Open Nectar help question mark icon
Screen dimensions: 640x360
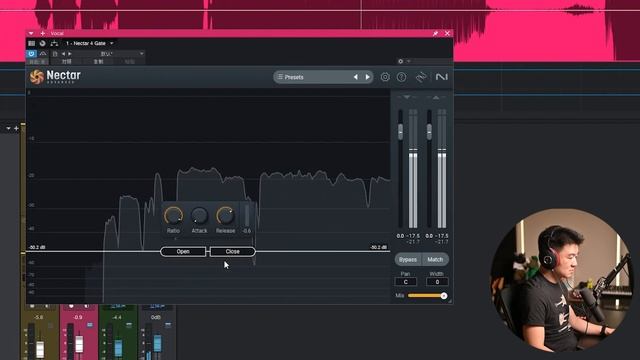pos(402,77)
